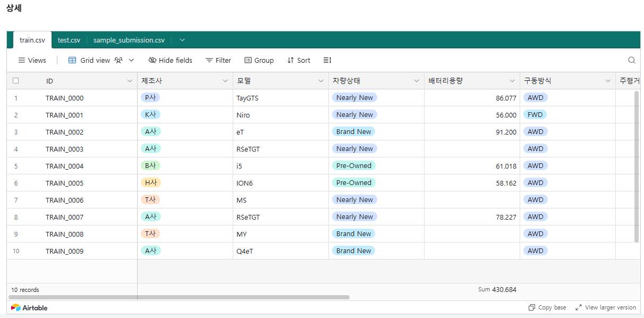Open the ID column dropdown arrow
The height and width of the screenshot is (318, 644).
(x=130, y=81)
